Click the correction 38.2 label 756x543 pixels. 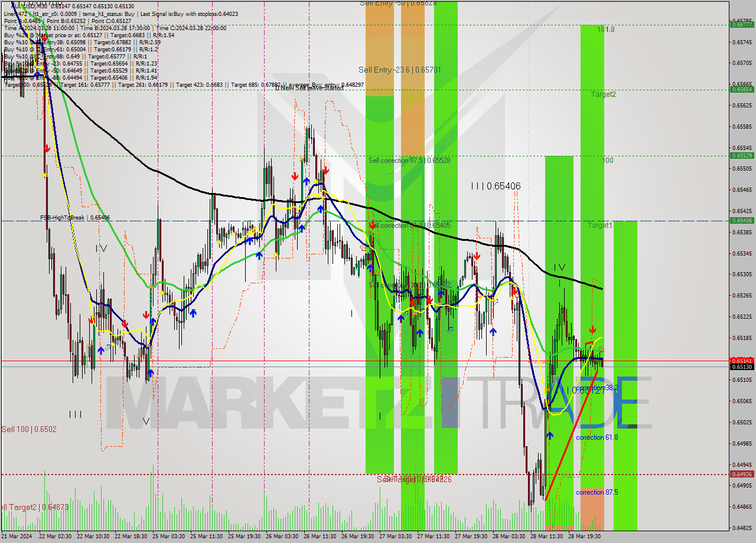click(x=597, y=388)
